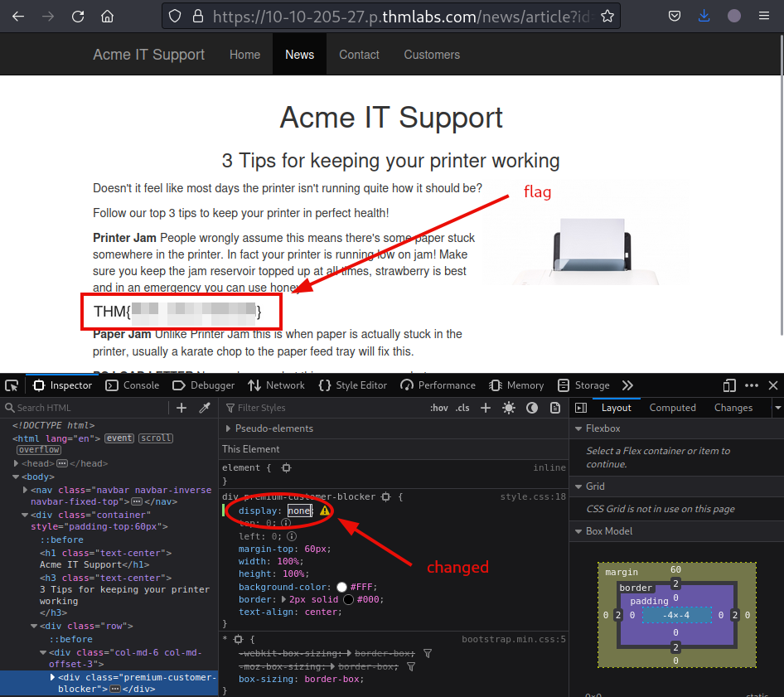The image size is (784, 697).
Task: Toggle the :hov pseudo-class panel
Action: [x=438, y=408]
